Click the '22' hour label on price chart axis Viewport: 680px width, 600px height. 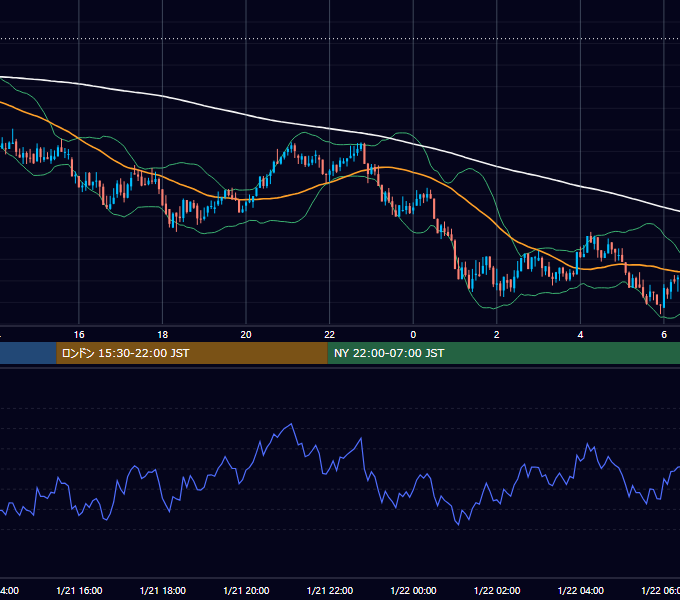330,335
